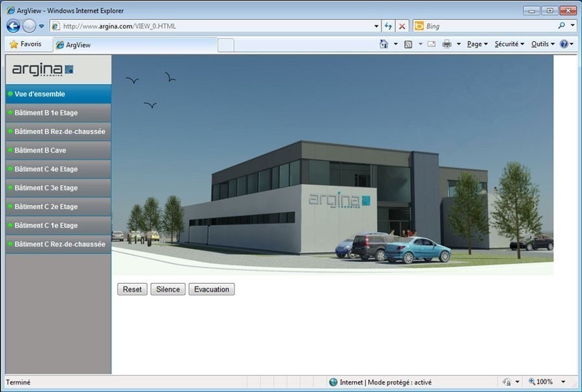Expand the Help dropdown arrow

(572, 44)
